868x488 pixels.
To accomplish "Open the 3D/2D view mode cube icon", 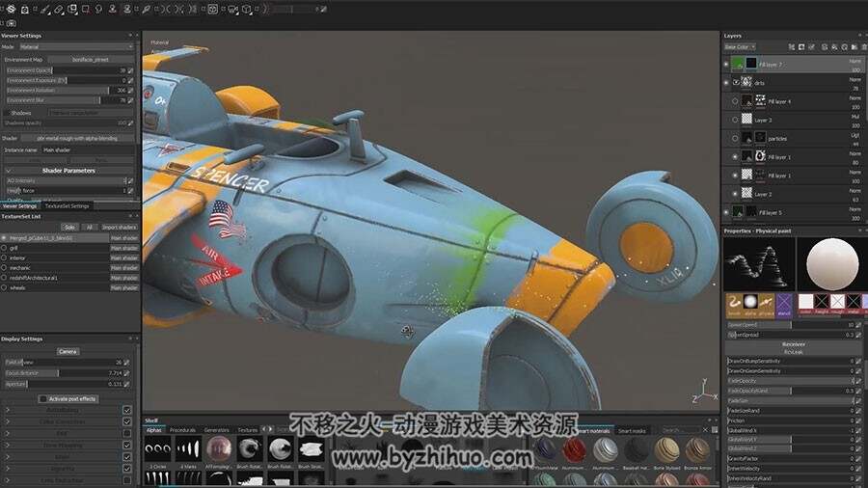I will [247, 9].
